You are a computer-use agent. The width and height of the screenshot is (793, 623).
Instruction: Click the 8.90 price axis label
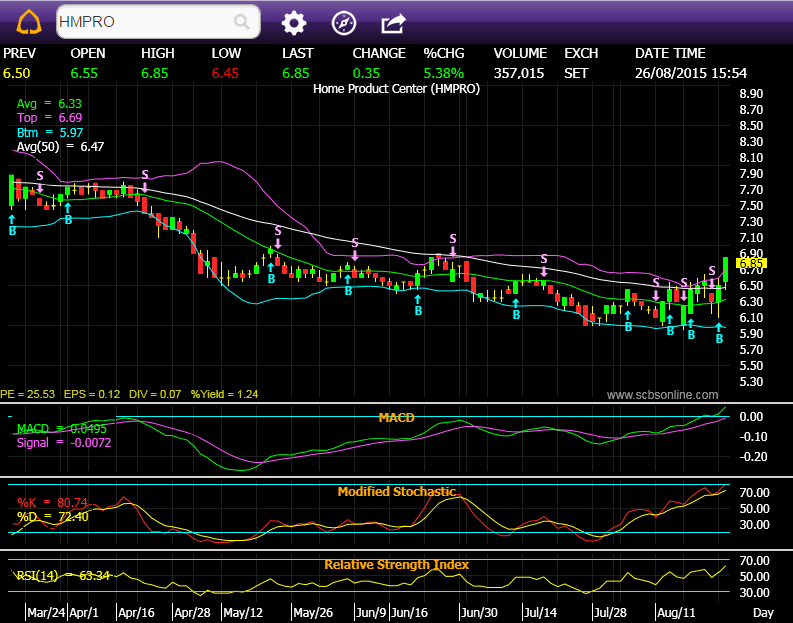click(751, 94)
